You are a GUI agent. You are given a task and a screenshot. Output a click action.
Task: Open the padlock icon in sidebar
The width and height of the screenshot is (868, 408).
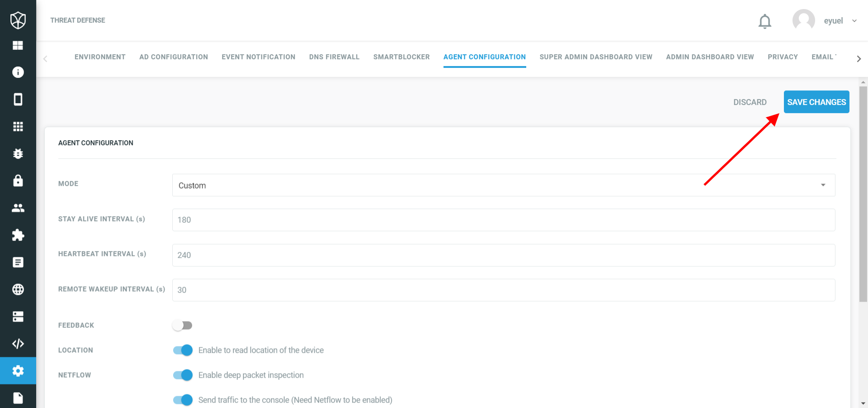[x=18, y=180]
